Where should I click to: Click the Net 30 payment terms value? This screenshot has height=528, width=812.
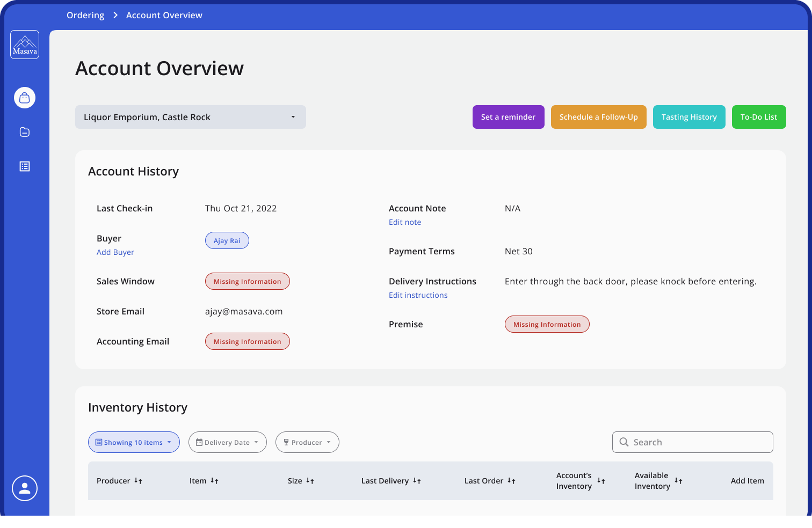tap(519, 251)
